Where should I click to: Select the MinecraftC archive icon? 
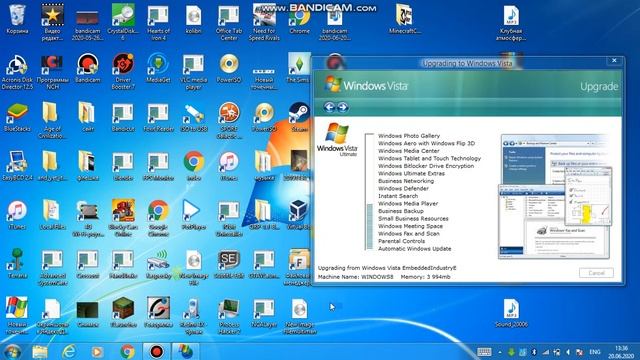click(x=404, y=19)
